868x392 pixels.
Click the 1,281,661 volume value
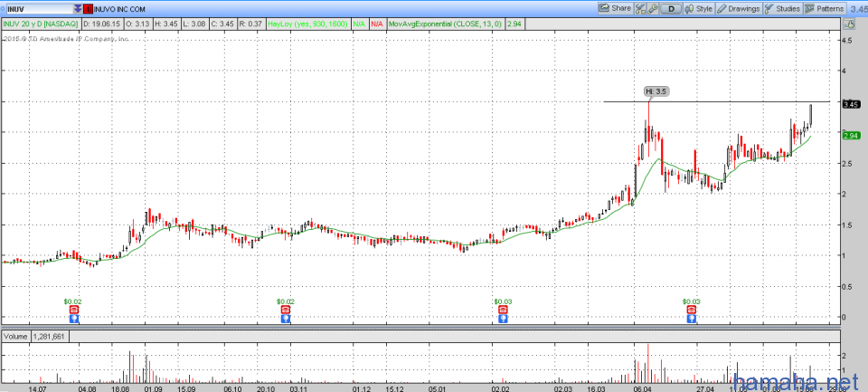(x=51, y=336)
